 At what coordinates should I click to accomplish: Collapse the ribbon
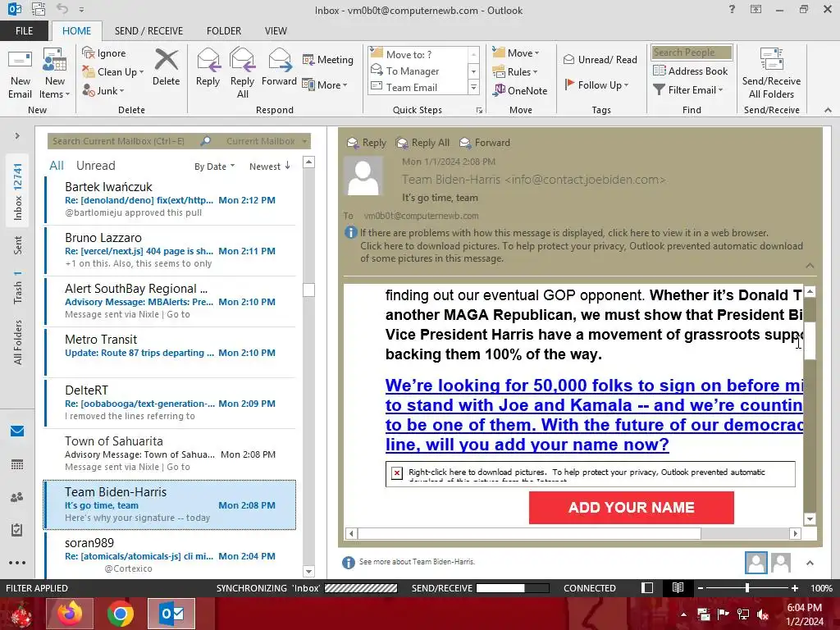(x=828, y=111)
